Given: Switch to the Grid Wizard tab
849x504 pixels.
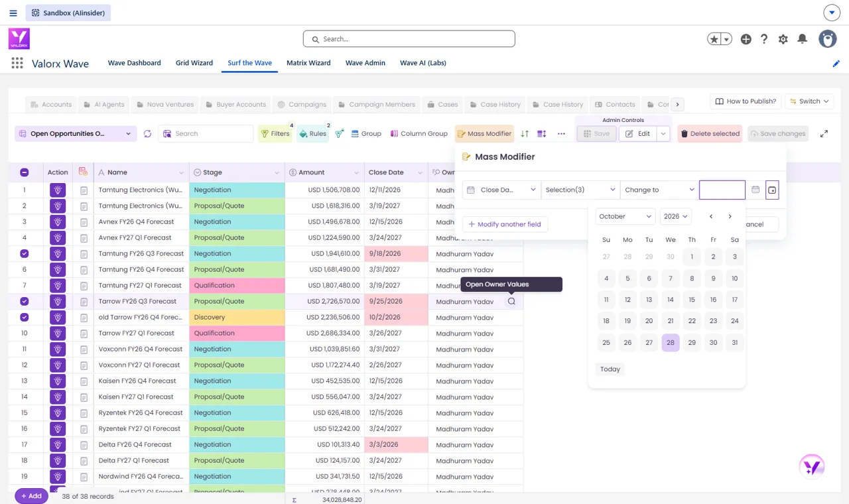Looking at the screenshot, I should [x=194, y=63].
